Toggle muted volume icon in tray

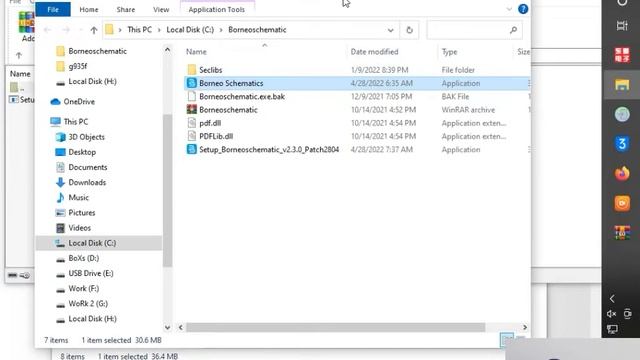pos(611,314)
